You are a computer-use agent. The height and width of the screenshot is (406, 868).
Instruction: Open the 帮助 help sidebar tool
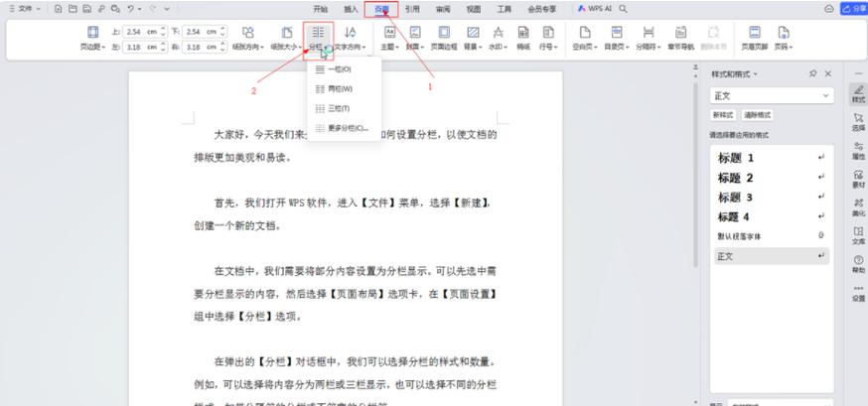(858, 264)
